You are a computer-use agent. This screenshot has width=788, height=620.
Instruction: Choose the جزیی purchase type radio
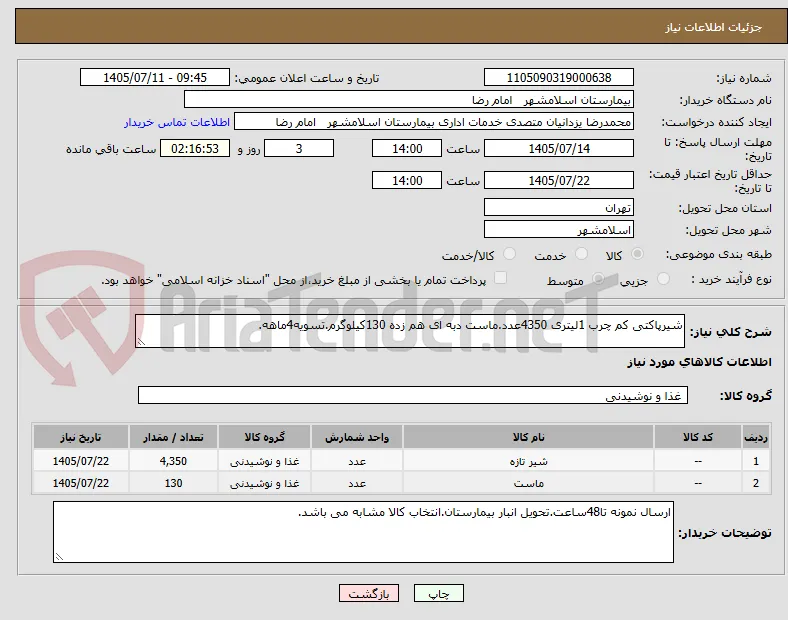(x=663, y=279)
